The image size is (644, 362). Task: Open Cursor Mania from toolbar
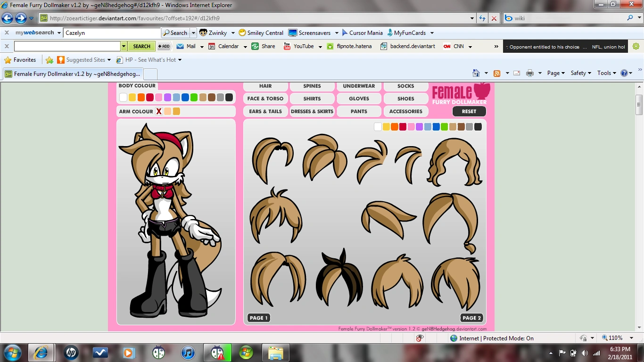point(362,33)
